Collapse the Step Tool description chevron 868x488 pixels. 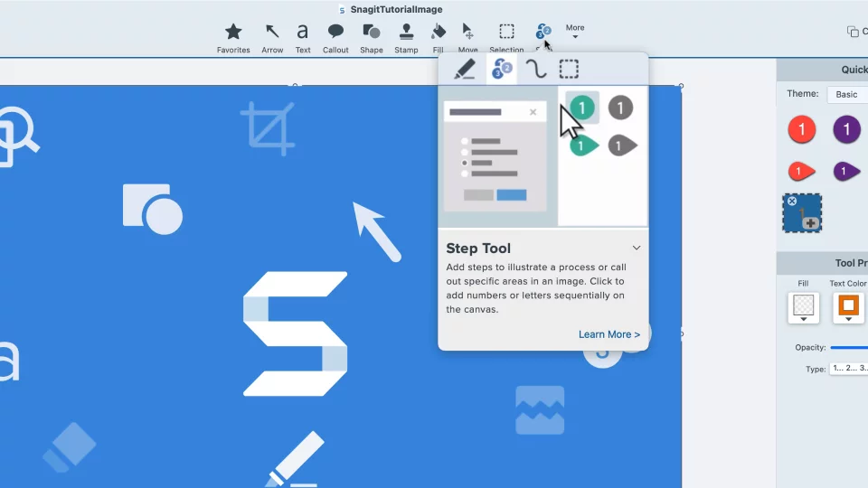[637, 248]
